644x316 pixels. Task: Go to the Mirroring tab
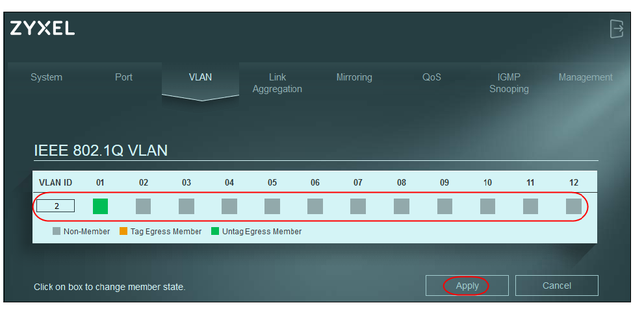(354, 77)
